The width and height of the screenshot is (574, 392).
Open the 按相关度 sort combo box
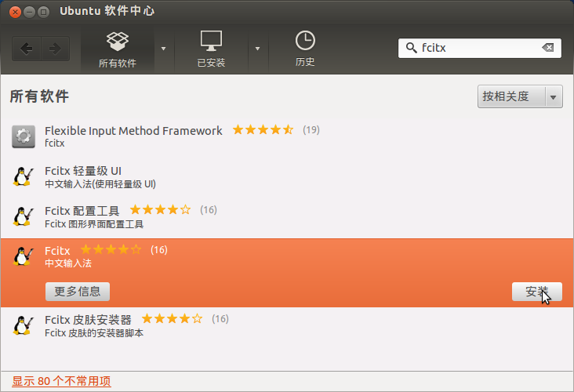click(520, 96)
